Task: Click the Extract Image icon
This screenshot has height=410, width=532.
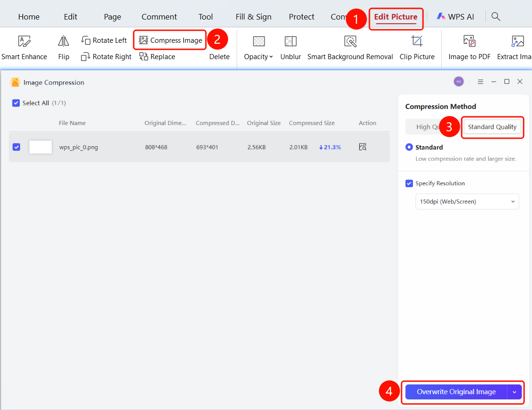Action: pyautogui.click(x=518, y=41)
